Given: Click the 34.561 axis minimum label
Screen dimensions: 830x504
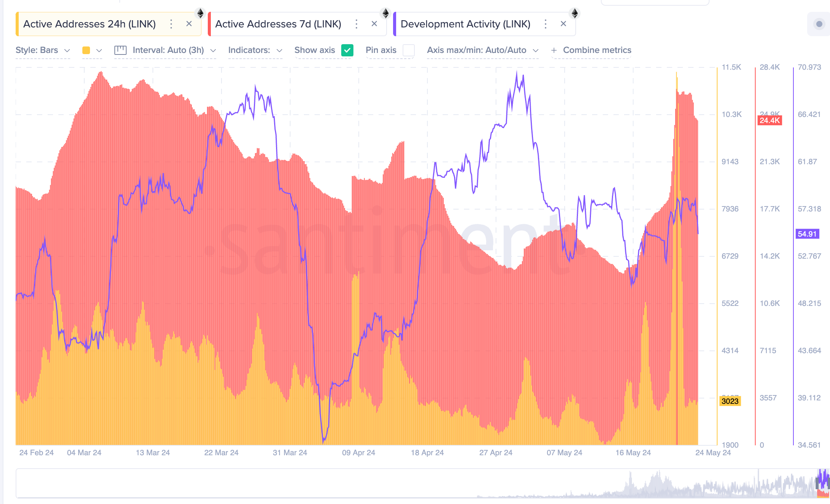Looking at the screenshot, I should [x=809, y=445].
